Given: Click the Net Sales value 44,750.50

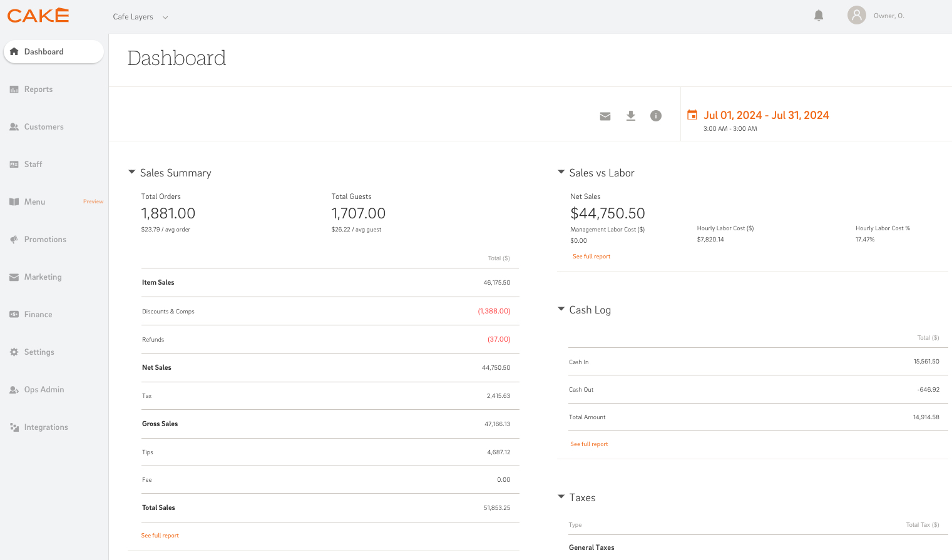Looking at the screenshot, I should tap(496, 368).
